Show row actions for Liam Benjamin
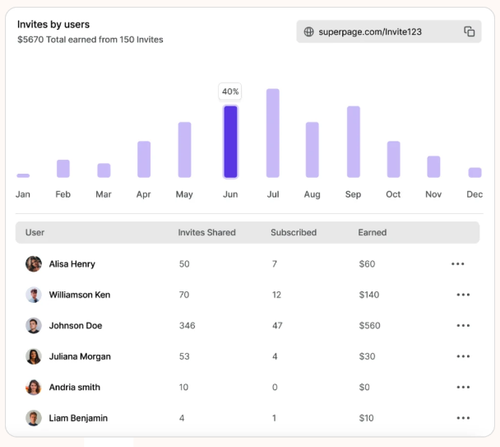 click(463, 418)
